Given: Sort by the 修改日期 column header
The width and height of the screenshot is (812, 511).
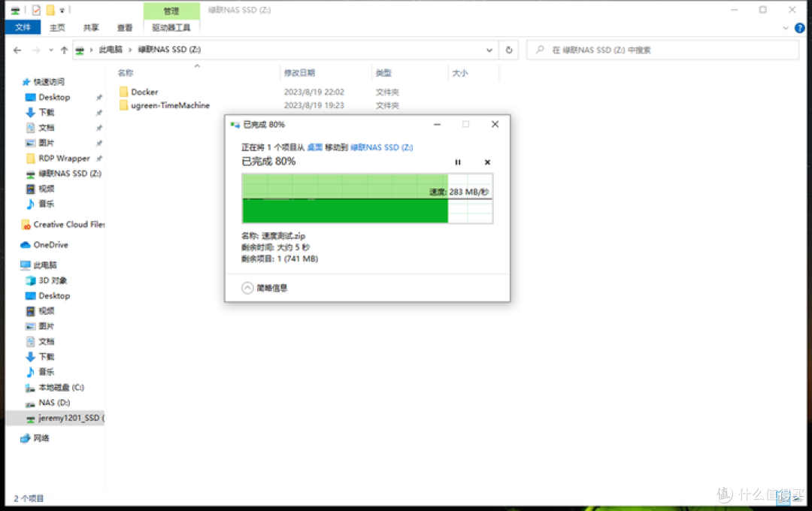Looking at the screenshot, I should click(x=299, y=73).
